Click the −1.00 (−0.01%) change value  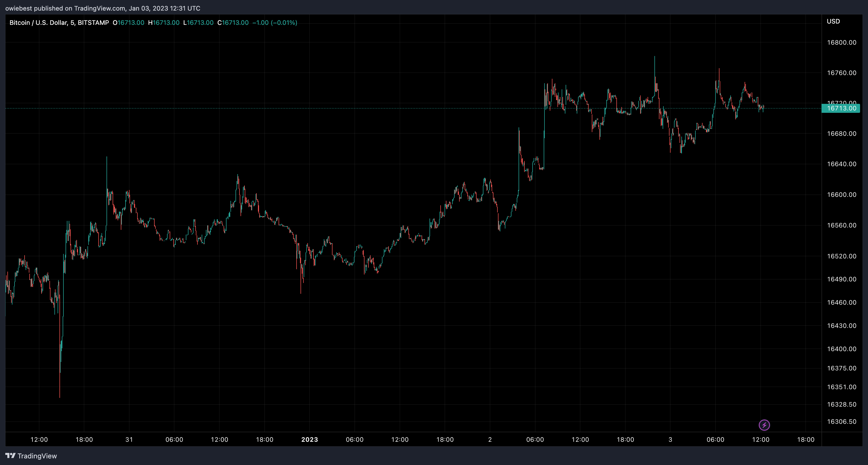[275, 22]
